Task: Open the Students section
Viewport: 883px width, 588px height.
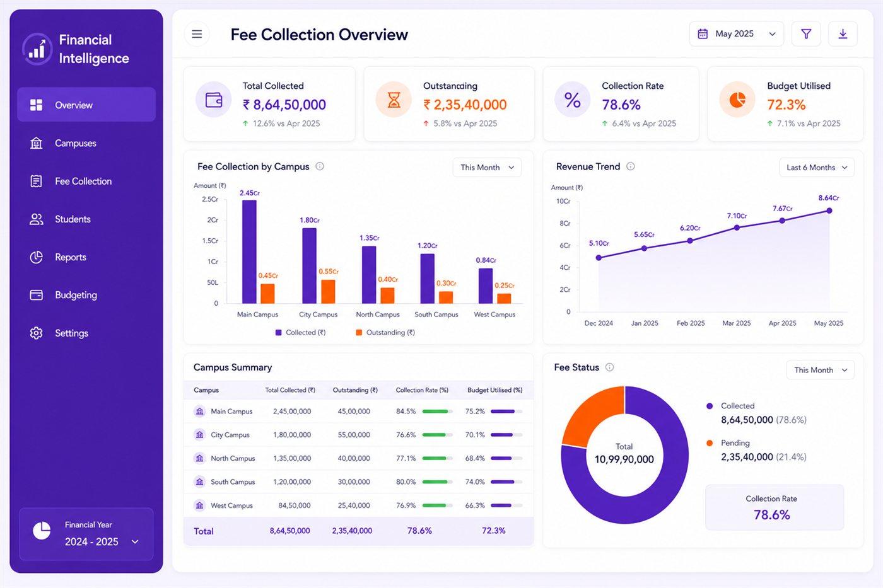Action: click(x=86, y=219)
